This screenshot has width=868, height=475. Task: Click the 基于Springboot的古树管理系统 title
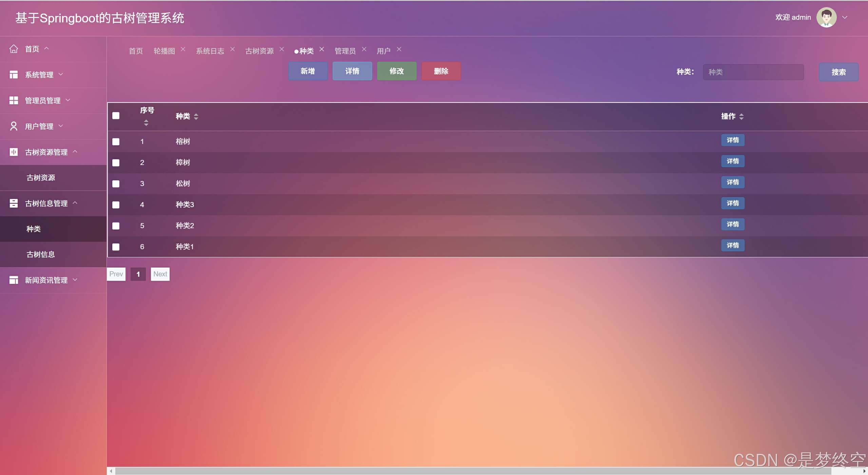click(100, 18)
